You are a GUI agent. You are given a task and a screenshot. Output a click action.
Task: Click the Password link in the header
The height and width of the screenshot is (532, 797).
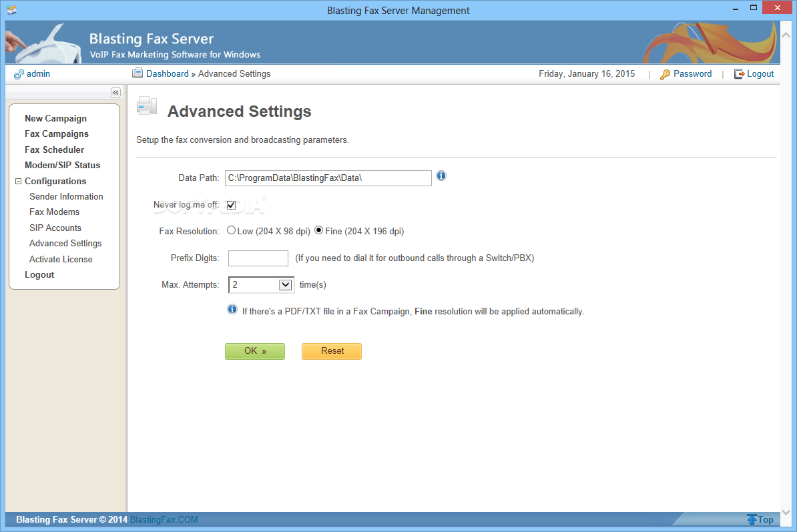click(x=692, y=73)
